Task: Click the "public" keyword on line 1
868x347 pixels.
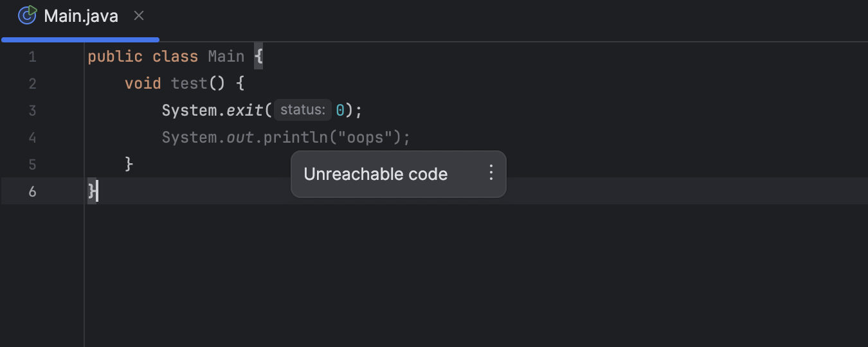Action: [115, 57]
